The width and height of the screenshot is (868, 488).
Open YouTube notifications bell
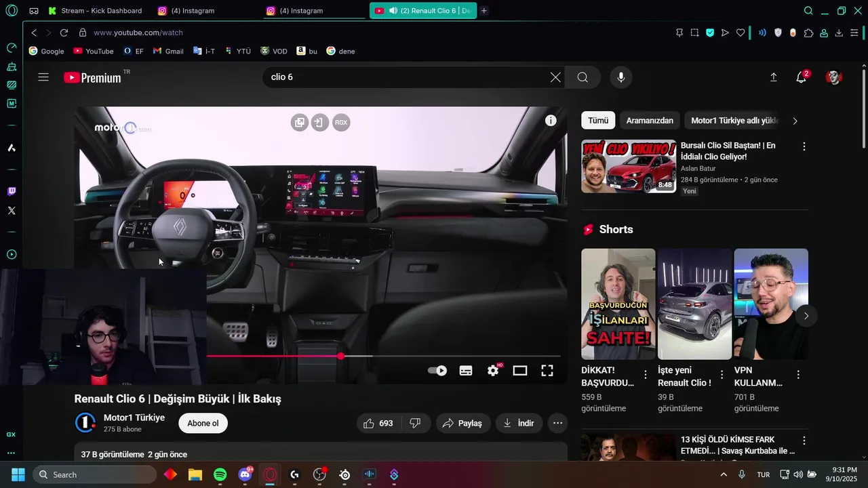(802, 77)
